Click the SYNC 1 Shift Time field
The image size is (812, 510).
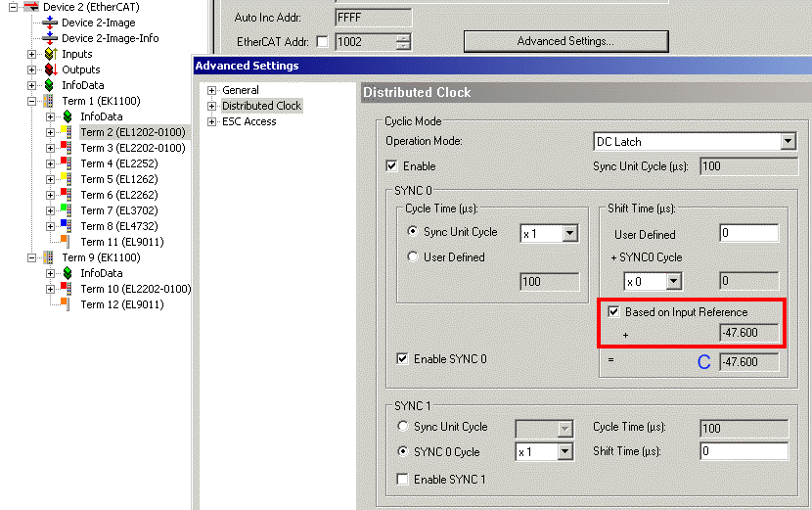click(x=744, y=451)
